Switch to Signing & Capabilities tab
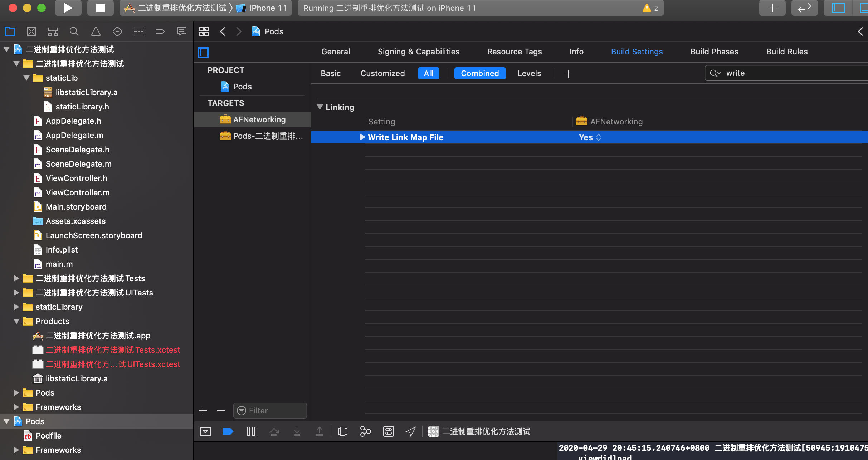The image size is (868, 460). tap(419, 52)
